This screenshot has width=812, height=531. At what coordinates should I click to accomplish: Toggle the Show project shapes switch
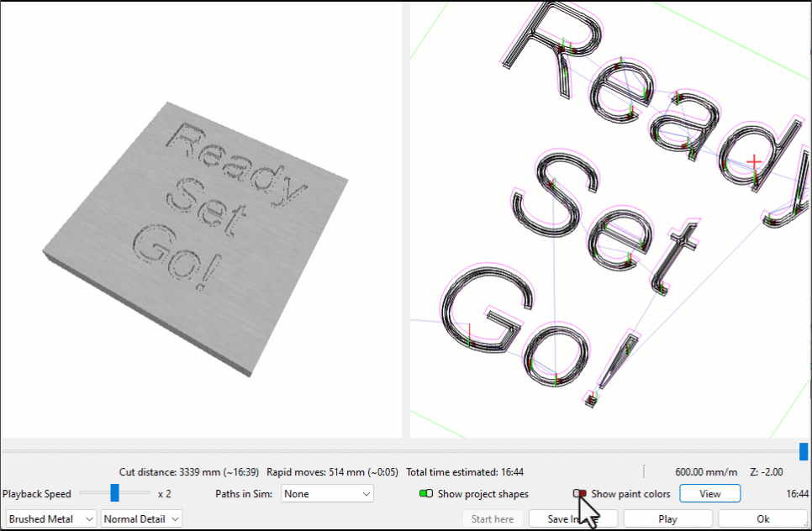click(x=425, y=494)
